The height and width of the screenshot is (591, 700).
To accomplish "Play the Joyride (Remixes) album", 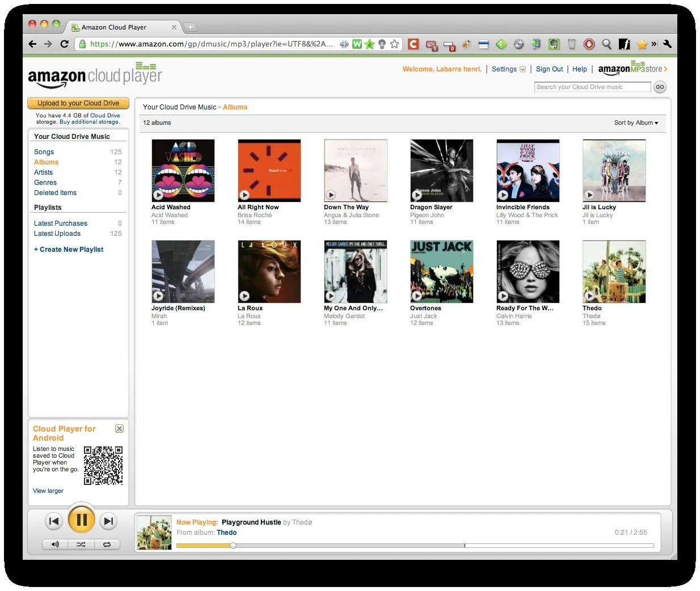I will [158, 296].
